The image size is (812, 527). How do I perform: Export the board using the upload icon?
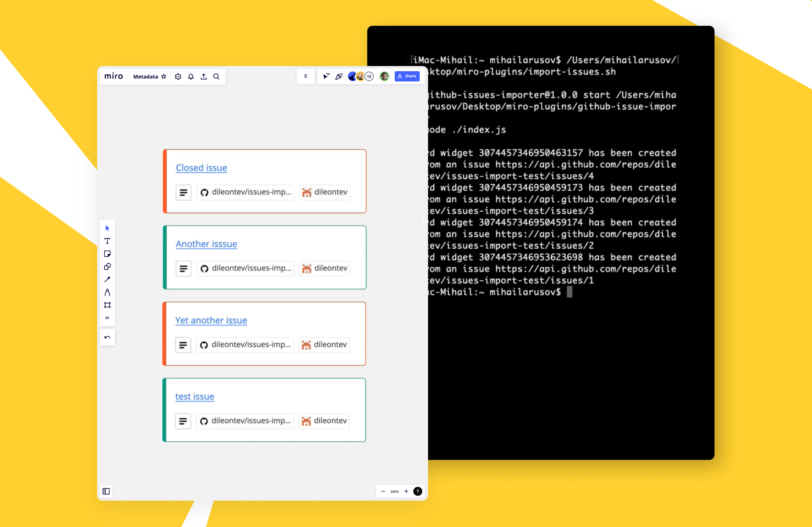[x=203, y=77]
